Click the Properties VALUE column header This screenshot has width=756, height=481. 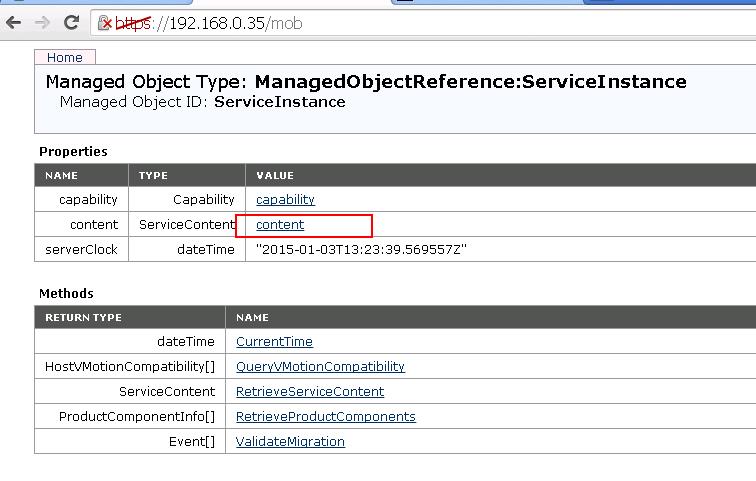pyautogui.click(x=275, y=175)
